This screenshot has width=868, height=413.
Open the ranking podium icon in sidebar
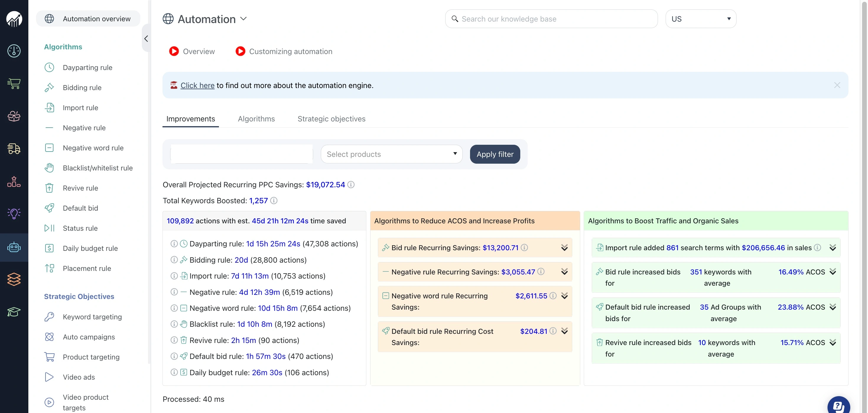pyautogui.click(x=14, y=181)
